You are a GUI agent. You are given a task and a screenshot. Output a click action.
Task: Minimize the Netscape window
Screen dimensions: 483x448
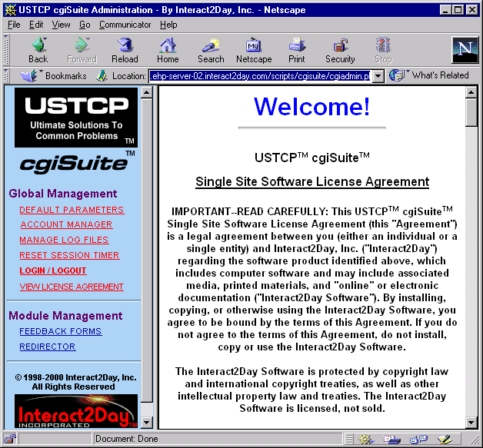445,10
